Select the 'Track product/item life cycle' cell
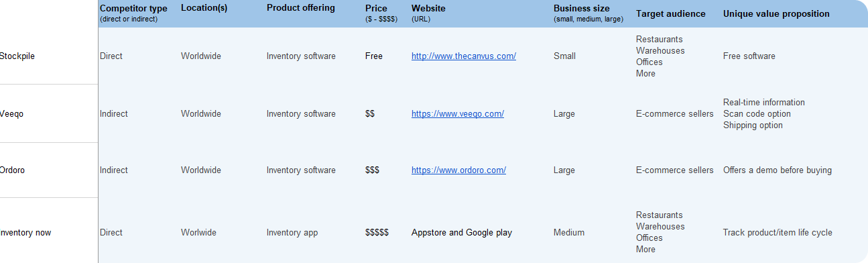Image resolution: width=868 pixels, height=263 pixels. pyautogui.click(x=778, y=233)
